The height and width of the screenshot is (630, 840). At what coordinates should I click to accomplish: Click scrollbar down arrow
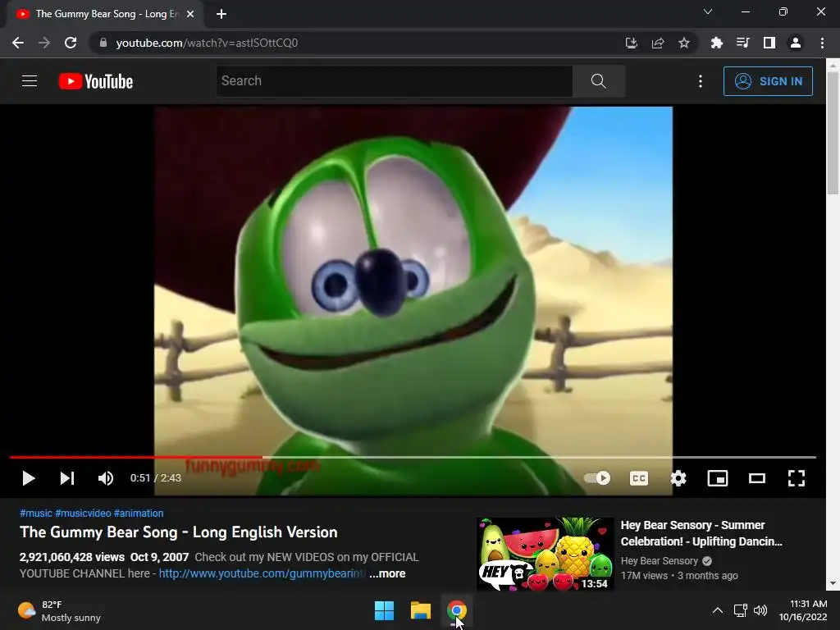(x=833, y=583)
